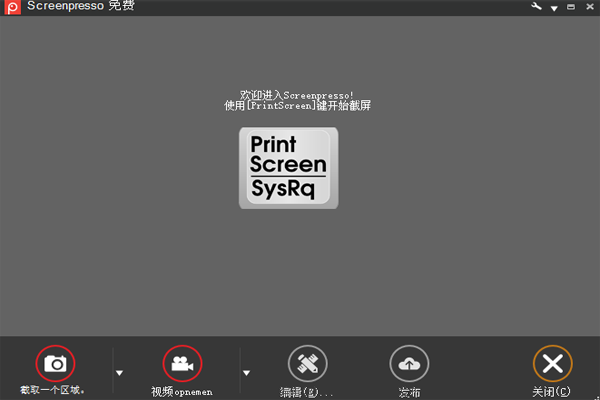This screenshot has width=600, height=400.
Task: Click the 视频 opnemen label
Action: coord(182,391)
